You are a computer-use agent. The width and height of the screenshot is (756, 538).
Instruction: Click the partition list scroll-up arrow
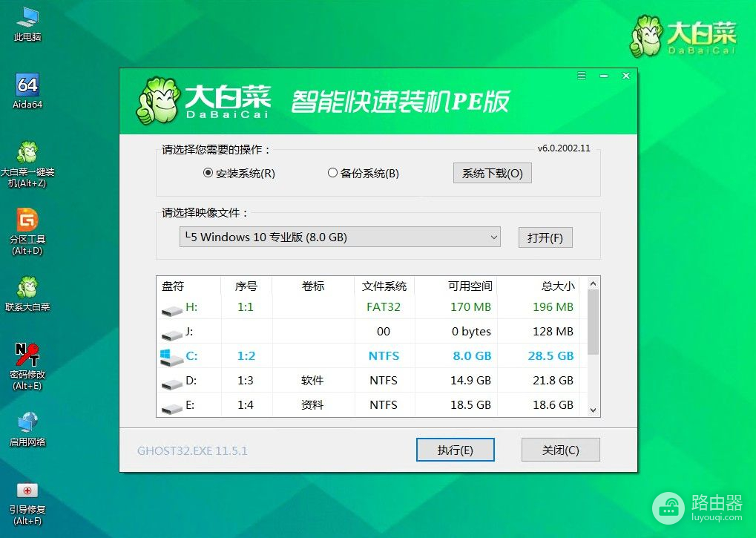594,283
